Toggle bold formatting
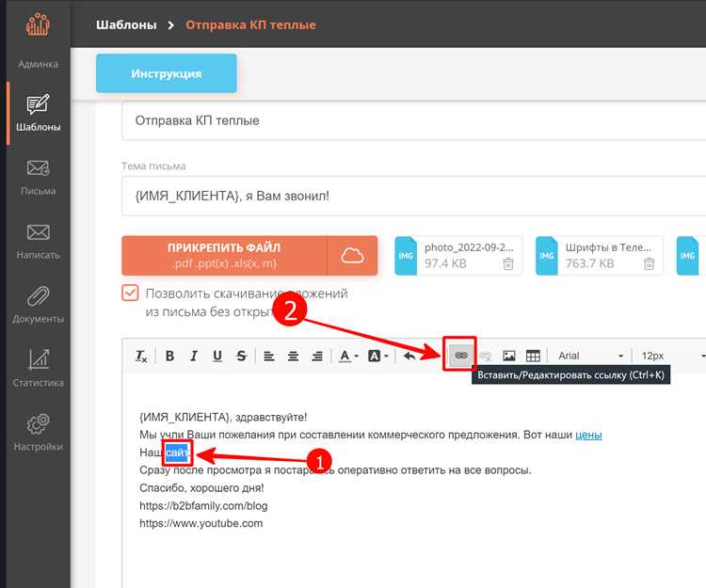706x588 pixels. tap(169, 356)
